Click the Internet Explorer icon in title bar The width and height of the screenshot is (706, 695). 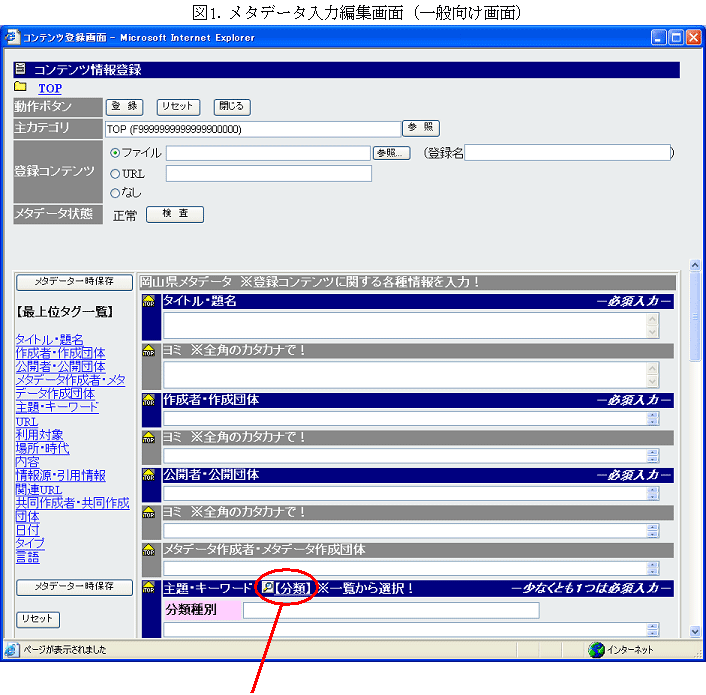click(x=13, y=37)
